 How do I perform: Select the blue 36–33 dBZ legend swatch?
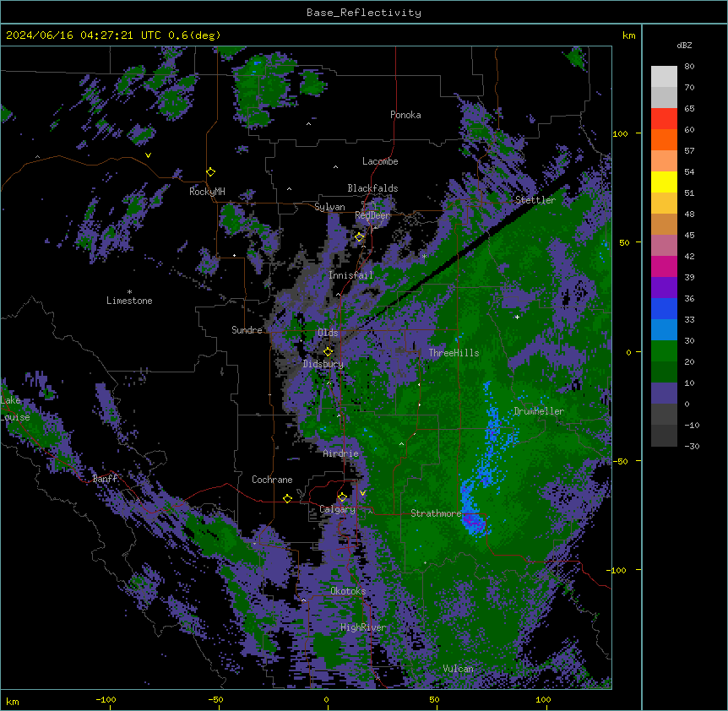[664, 308]
